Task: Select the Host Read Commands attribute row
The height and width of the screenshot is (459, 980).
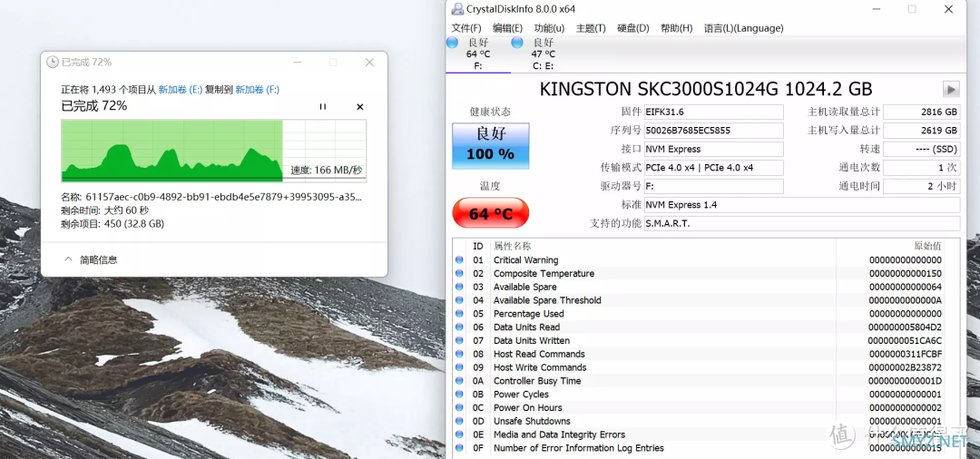Action: tap(699, 354)
